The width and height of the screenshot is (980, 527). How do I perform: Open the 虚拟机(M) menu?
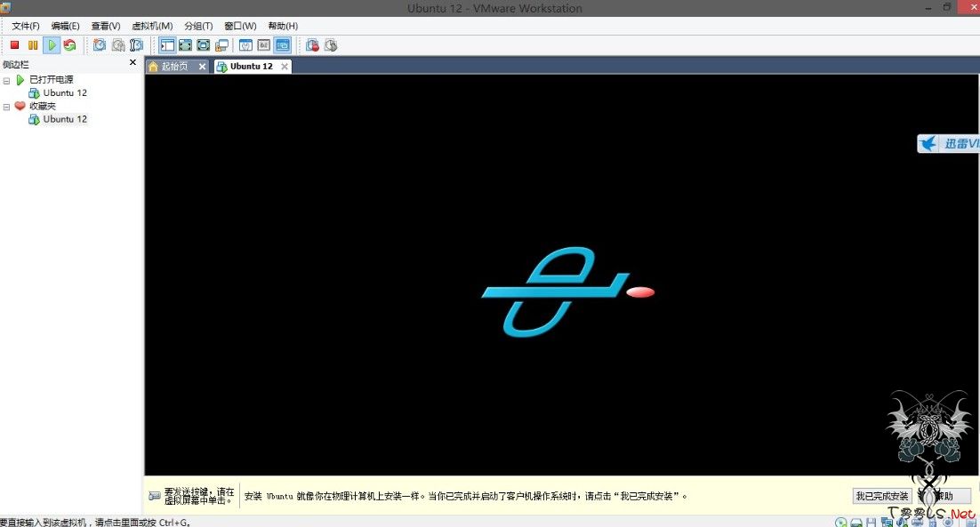152,26
